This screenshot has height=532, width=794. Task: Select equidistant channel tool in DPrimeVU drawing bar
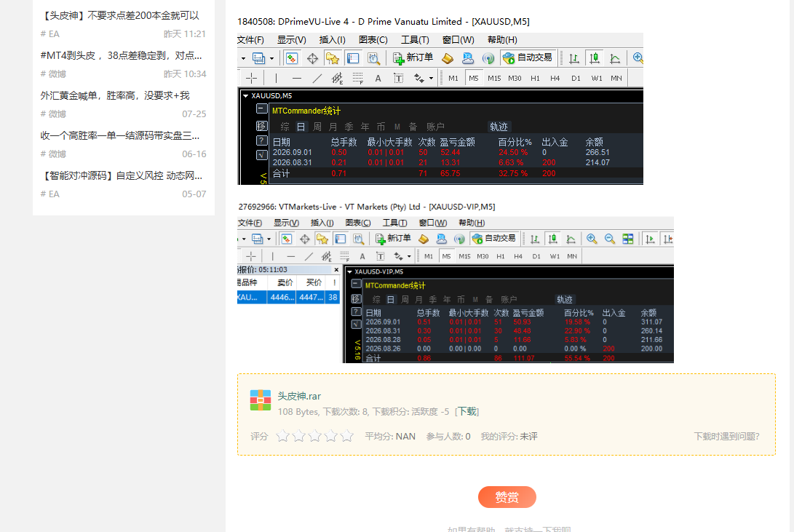click(x=337, y=78)
